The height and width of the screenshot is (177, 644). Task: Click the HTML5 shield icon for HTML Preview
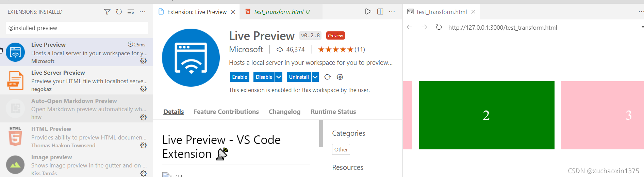(x=15, y=136)
